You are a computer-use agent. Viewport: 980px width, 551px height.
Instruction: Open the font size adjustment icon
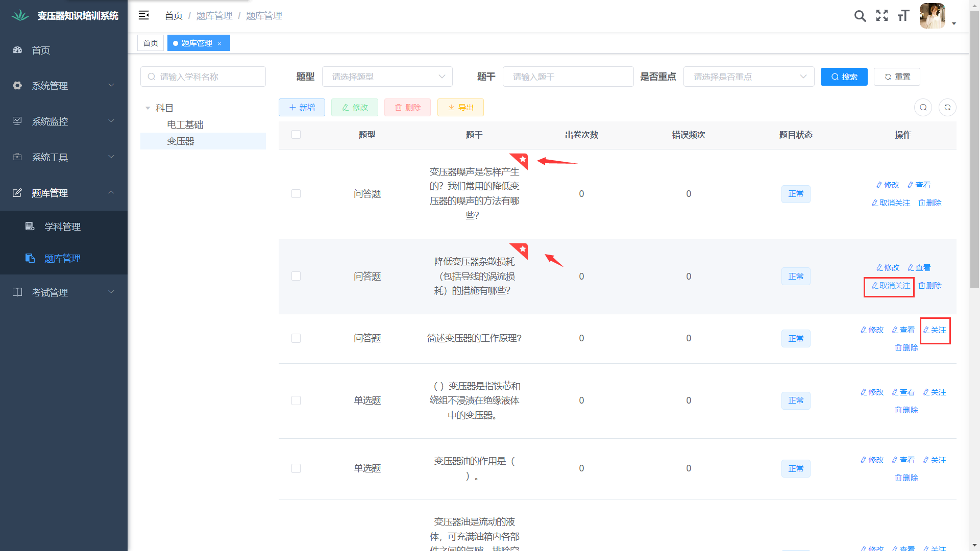point(903,16)
